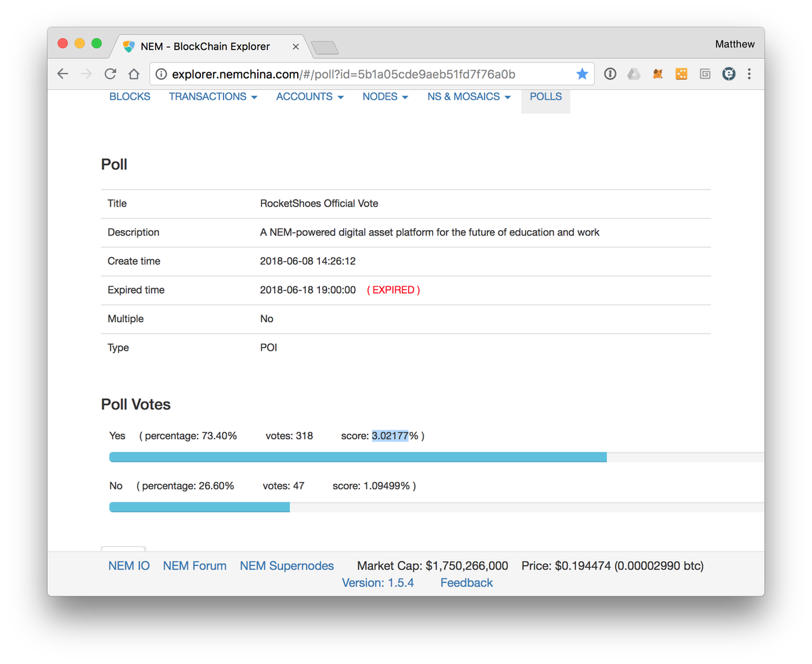Click the blue bookmark star

[x=582, y=74]
